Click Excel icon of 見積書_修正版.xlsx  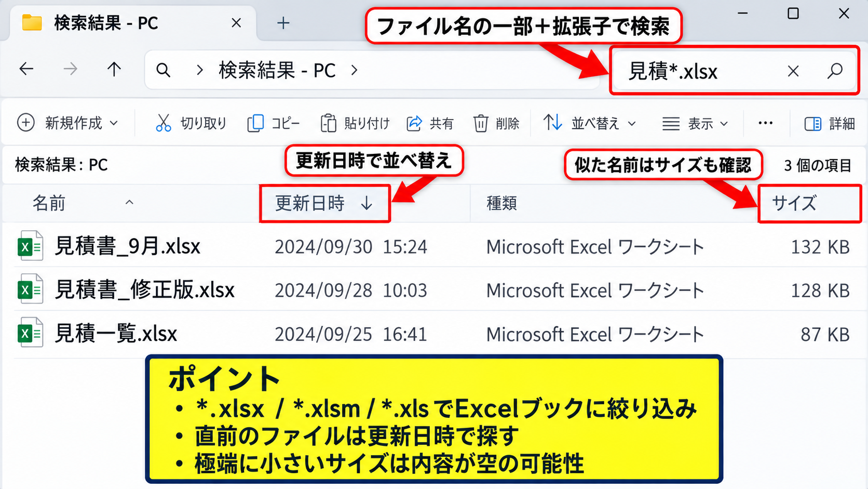[x=30, y=289]
